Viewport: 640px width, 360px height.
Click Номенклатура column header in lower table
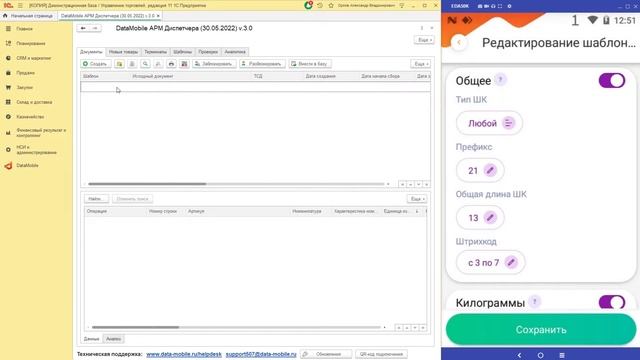[x=307, y=211]
